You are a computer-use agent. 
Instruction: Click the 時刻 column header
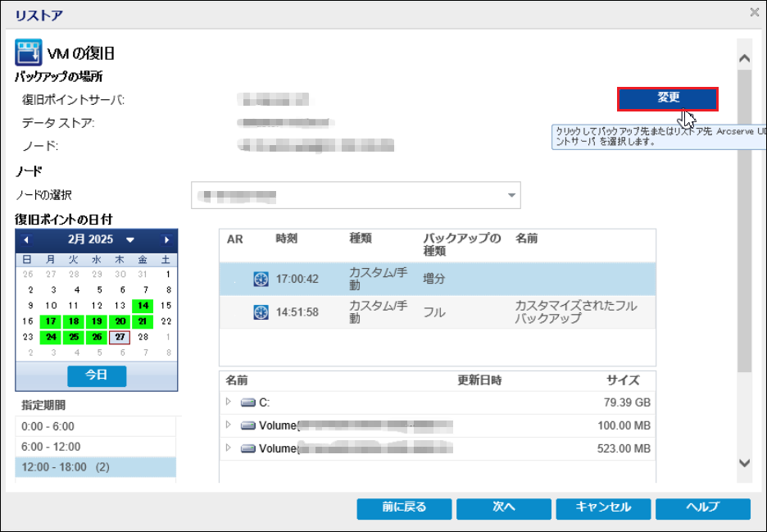click(287, 239)
